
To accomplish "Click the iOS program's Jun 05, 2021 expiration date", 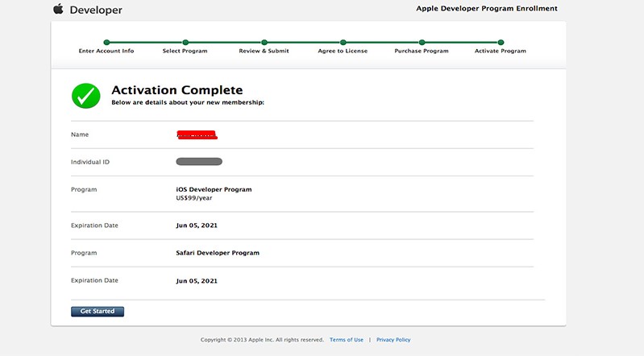I will point(197,226).
